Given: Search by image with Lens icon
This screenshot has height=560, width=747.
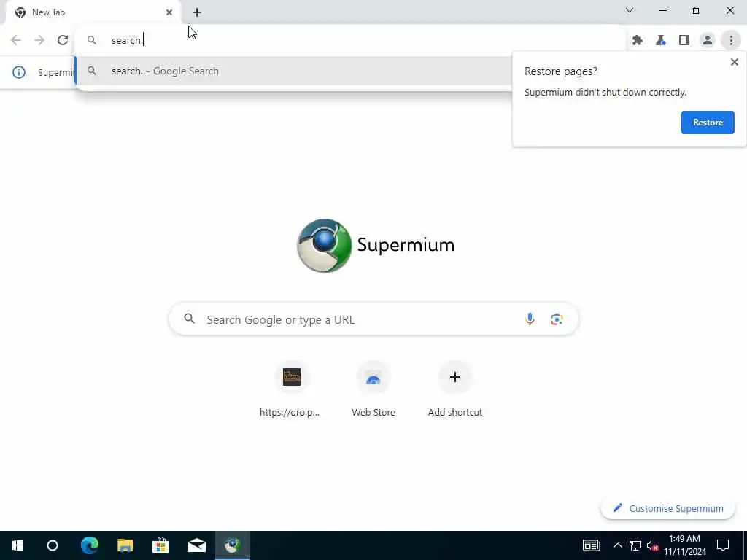Looking at the screenshot, I should [x=557, y=319].
